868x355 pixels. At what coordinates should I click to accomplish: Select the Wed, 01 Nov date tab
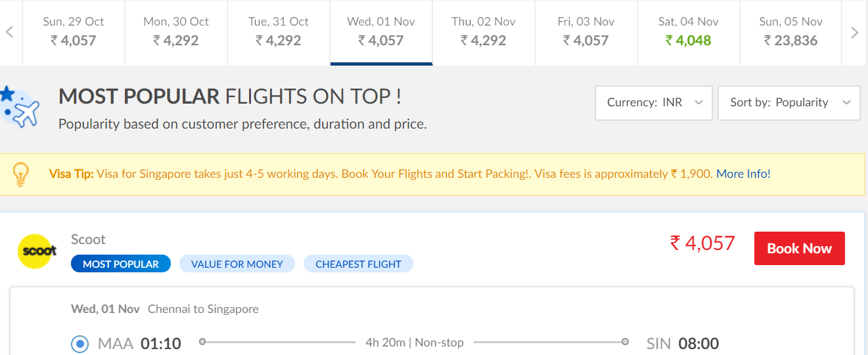(x=381, y=31)
